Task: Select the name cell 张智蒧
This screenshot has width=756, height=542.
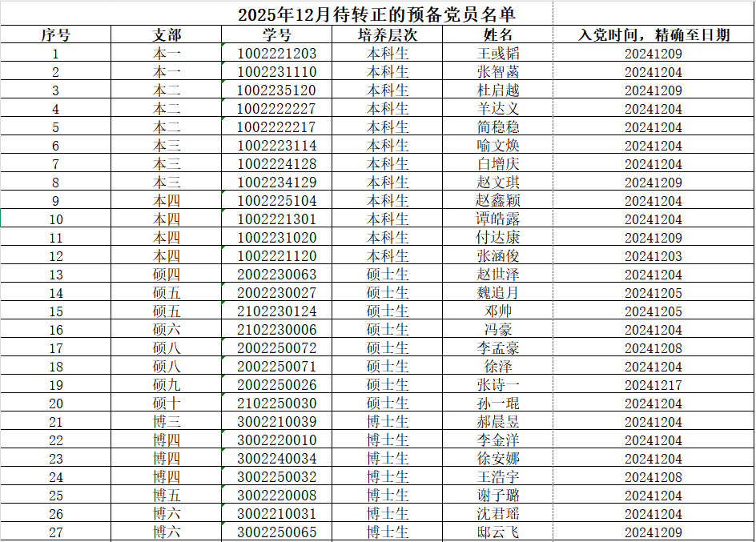Action: [x=498, y=72]
